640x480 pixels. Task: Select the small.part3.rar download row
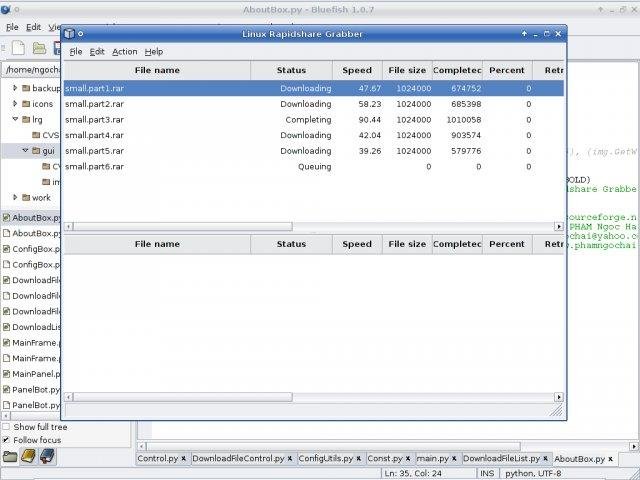point(313,120)
